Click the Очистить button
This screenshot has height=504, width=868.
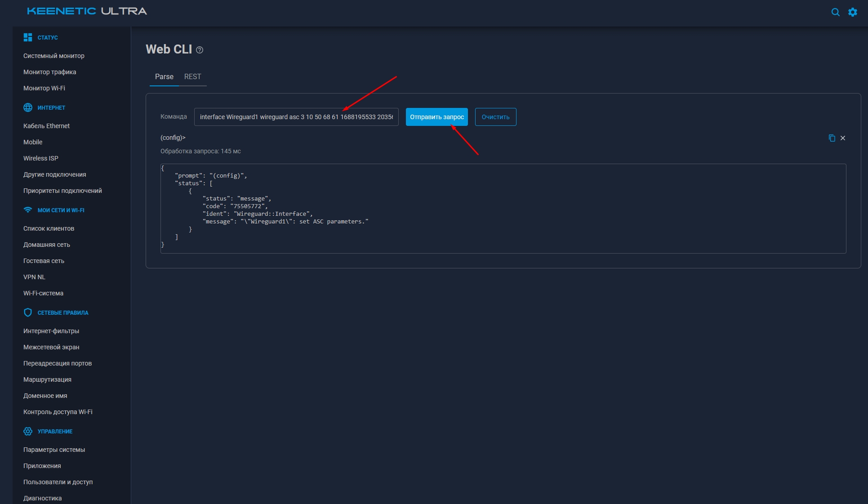click(495, 116)
